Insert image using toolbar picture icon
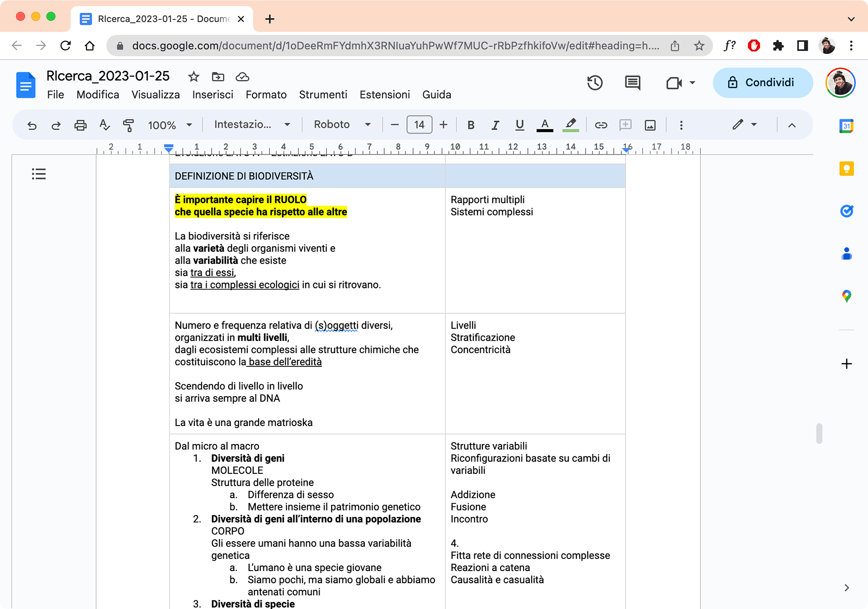The image size is (868, 609). (650, 125)
